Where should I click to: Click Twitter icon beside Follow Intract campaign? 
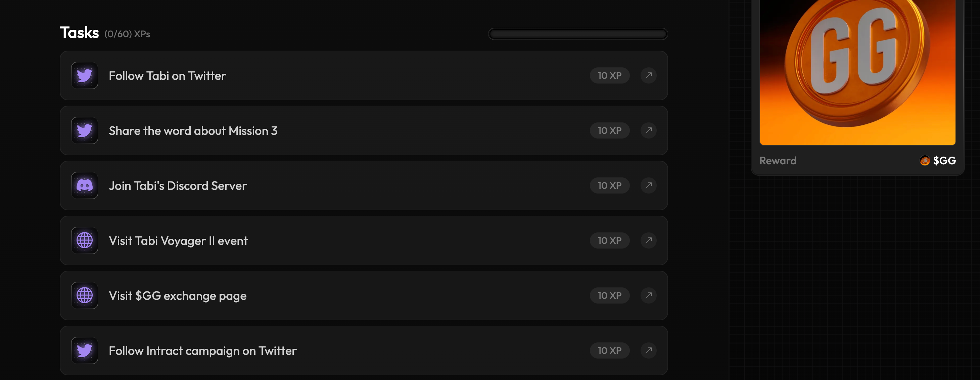(85, 350)
